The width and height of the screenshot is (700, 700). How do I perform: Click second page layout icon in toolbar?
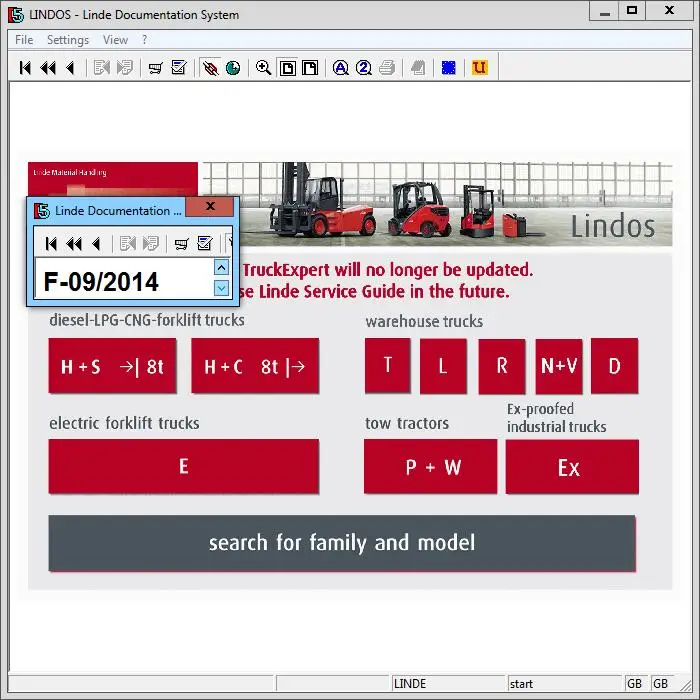click(310, 68)
